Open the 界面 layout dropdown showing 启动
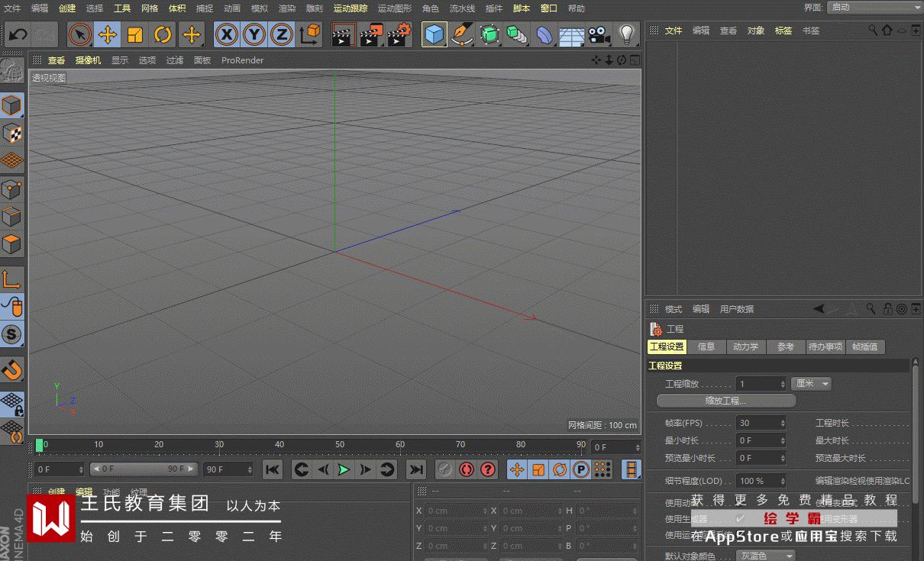This screenshot has width=924, height=561. tap(874, 8)
